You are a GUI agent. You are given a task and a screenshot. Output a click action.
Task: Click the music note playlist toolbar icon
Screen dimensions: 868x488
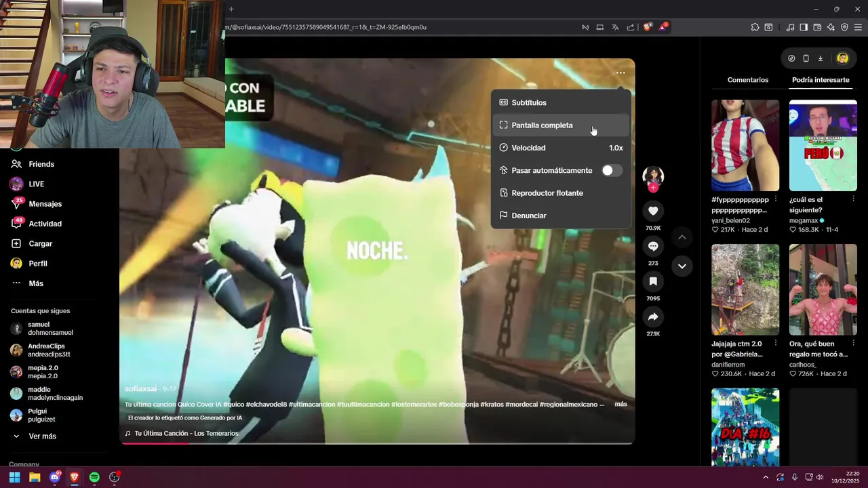click(x=790, y=27)
